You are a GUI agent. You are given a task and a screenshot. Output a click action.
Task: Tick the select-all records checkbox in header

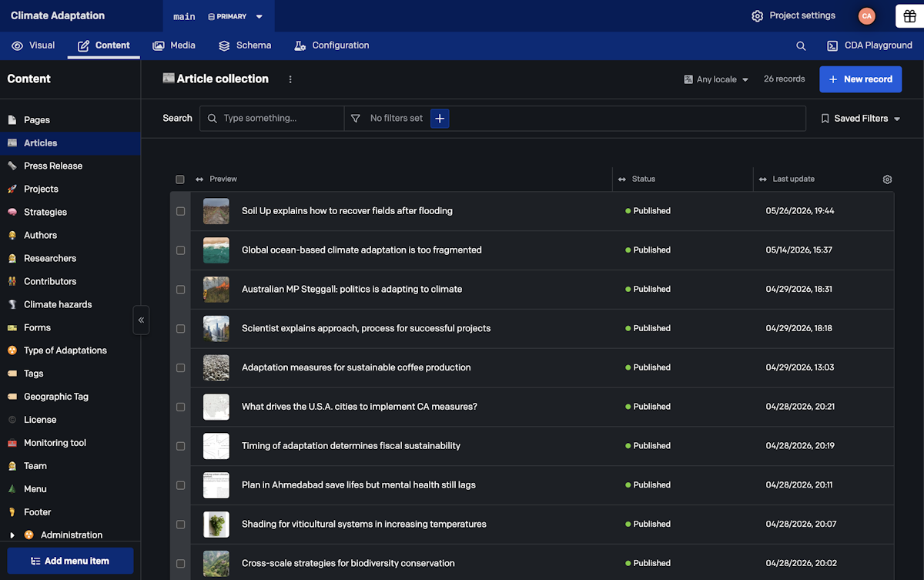click(180, 179)
